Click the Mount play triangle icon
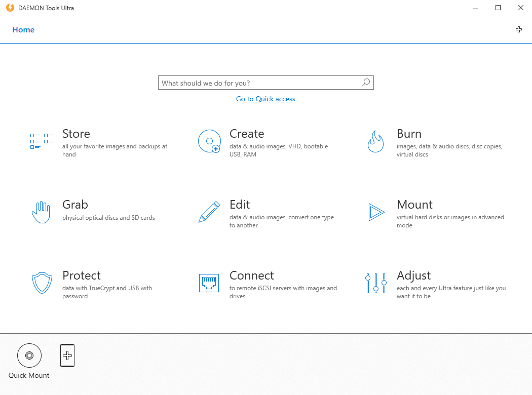Image resolution: width=532 pixels, height=395 pixels. click(376, 212)
